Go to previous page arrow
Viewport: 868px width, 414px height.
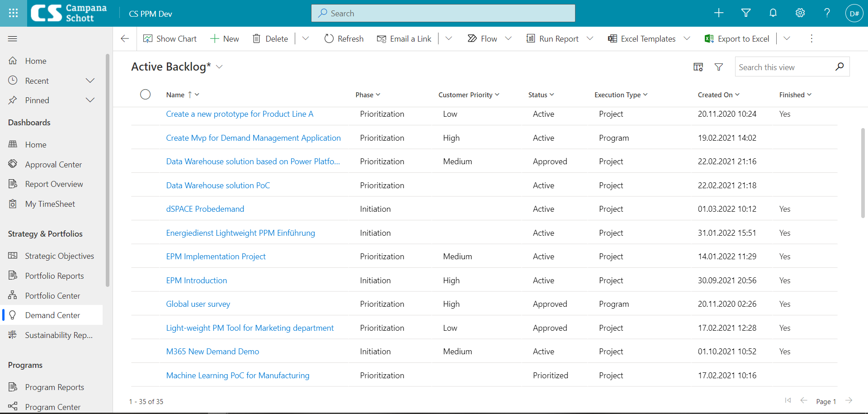803,400
